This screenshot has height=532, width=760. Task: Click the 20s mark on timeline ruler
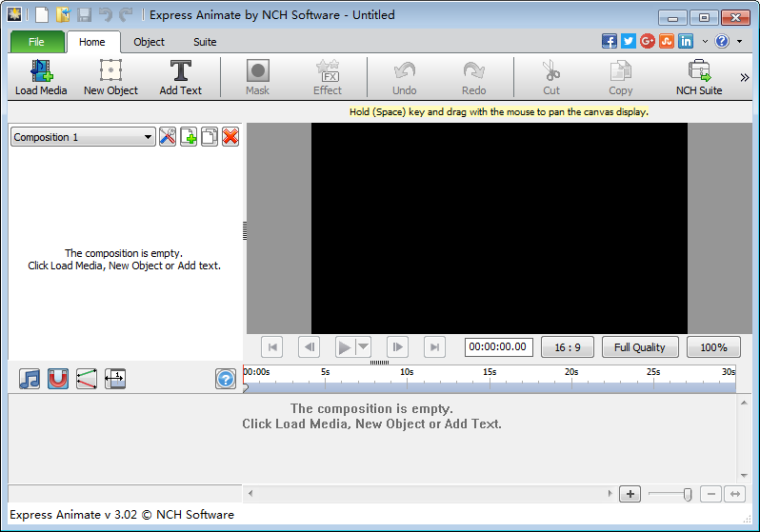pos(571,371)
